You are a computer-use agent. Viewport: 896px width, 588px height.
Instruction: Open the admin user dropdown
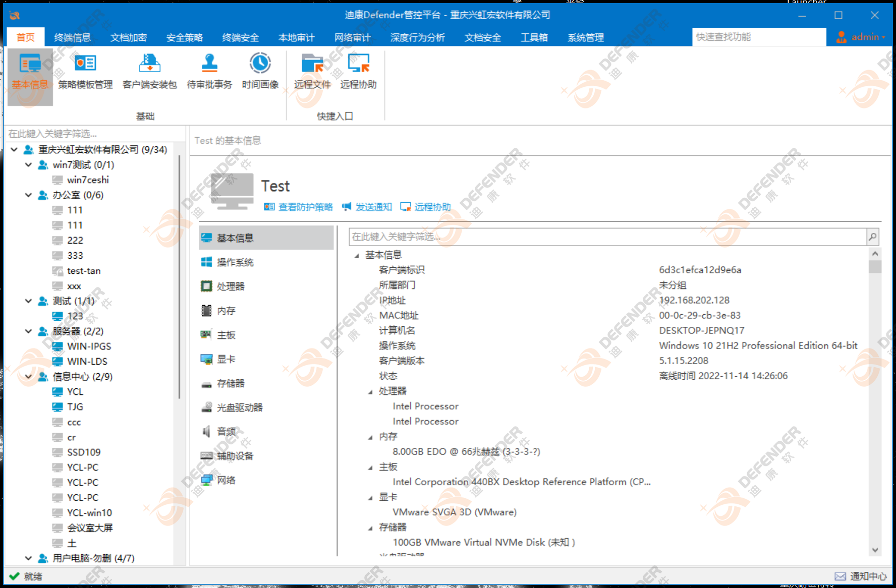862,37
